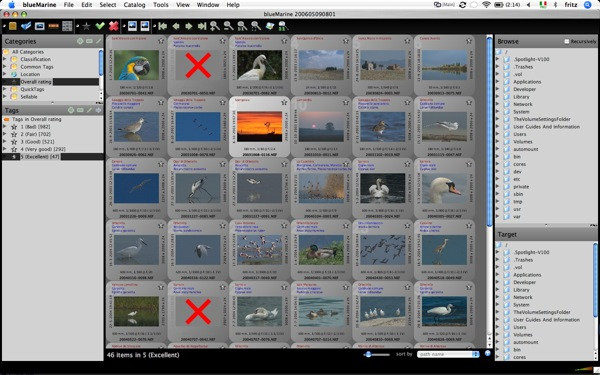This screenshot has width=600, height=375.
Task: Open the File menu
Action: [x=68, y=5]
